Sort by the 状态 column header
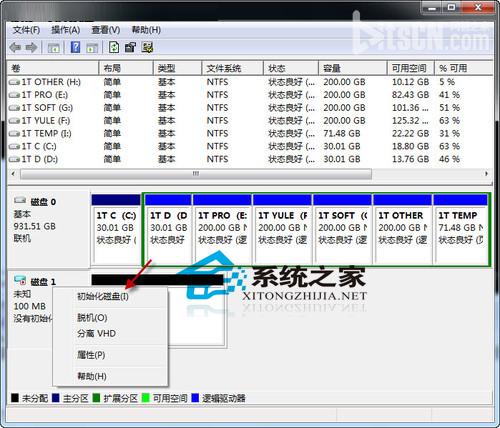The height and width of the screenshot is (428, 500). [291, 68]
